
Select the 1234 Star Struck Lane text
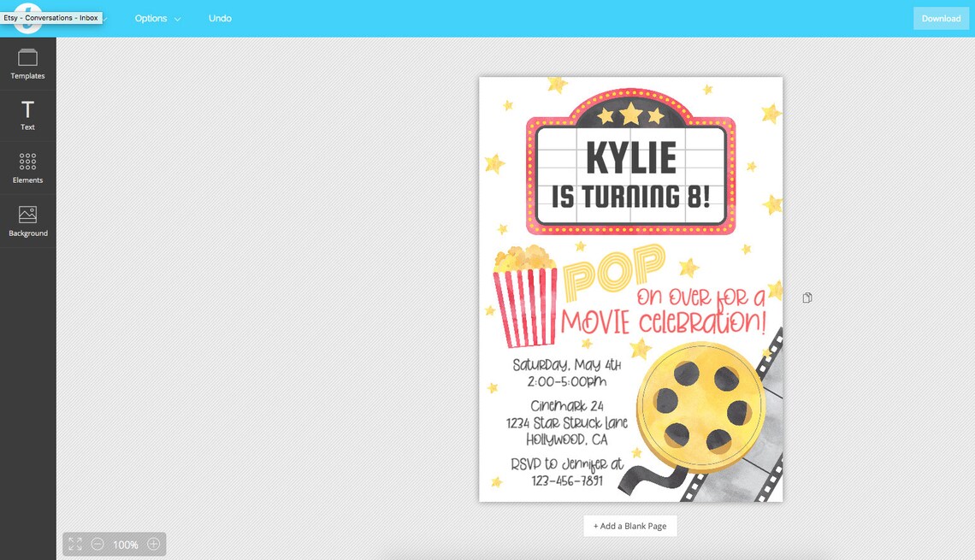coord(566,423)
